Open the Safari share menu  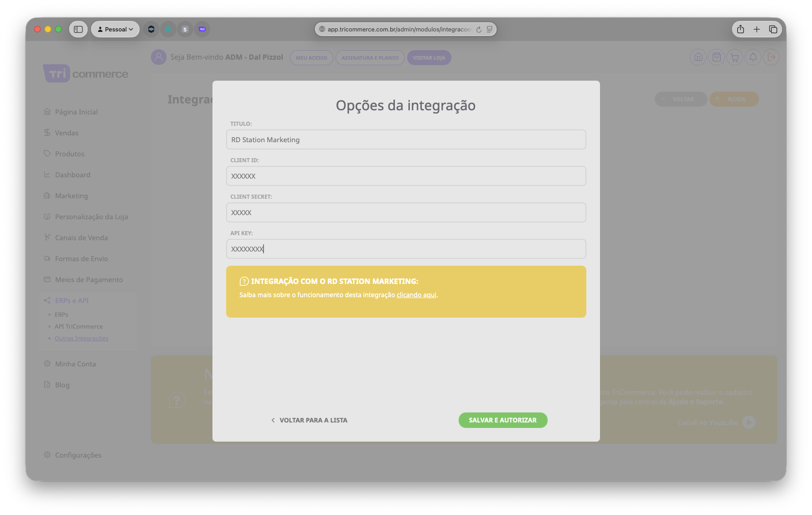(x=740, y=29)
